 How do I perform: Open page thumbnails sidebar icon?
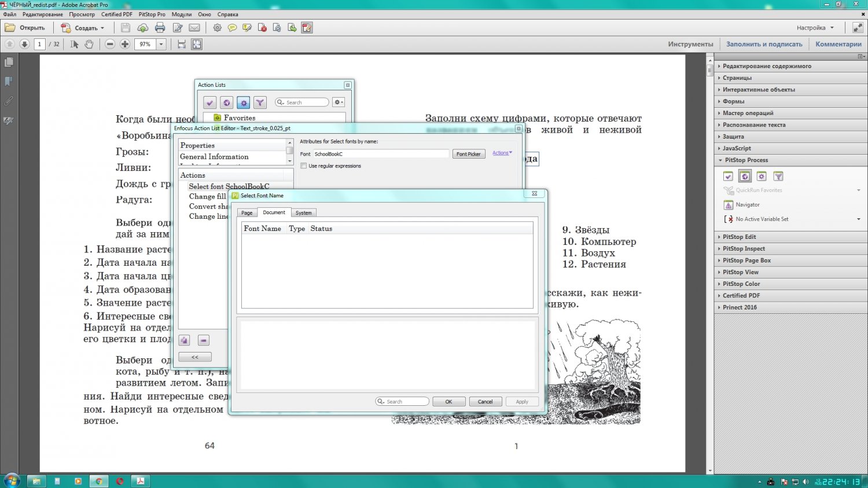point(9,62)
